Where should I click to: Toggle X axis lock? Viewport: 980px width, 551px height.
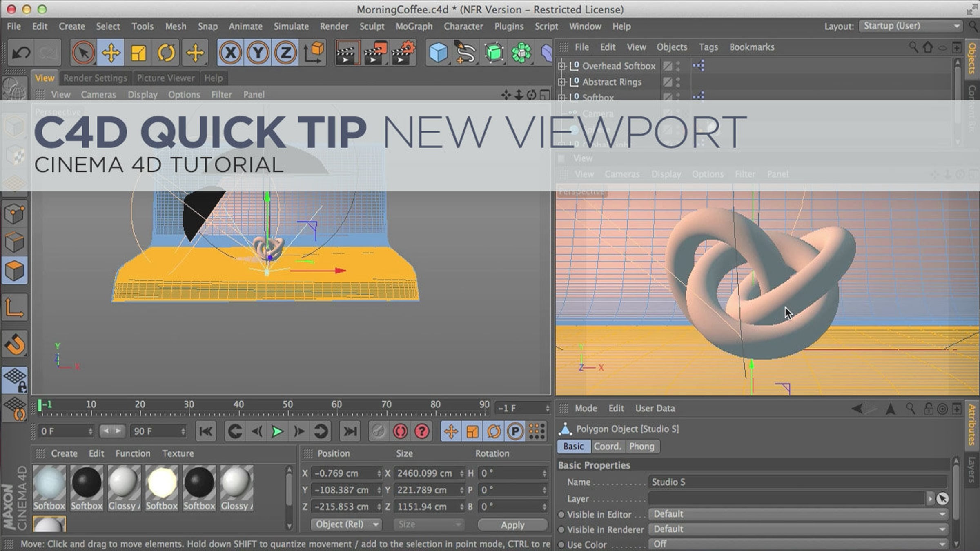[230, 53]
